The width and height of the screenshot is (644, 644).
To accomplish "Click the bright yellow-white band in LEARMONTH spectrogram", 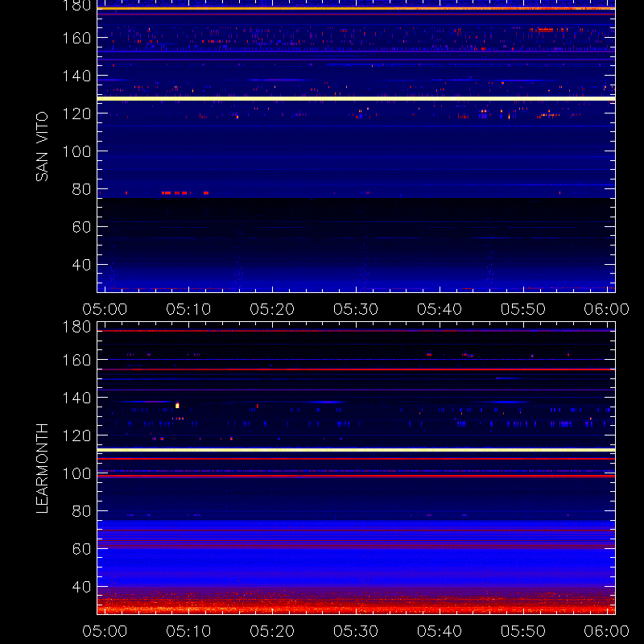I will (x=356, y=450).
